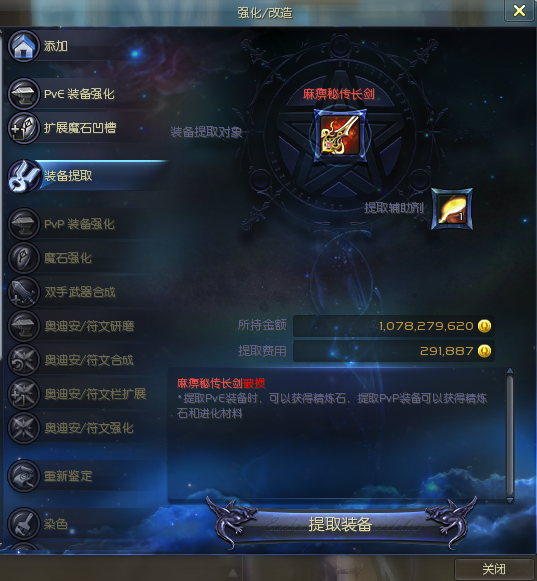Click the 提取辅助剂 item slot
Image resolution: width=537 pixels, height=581 pixels.
click(452, 209)
